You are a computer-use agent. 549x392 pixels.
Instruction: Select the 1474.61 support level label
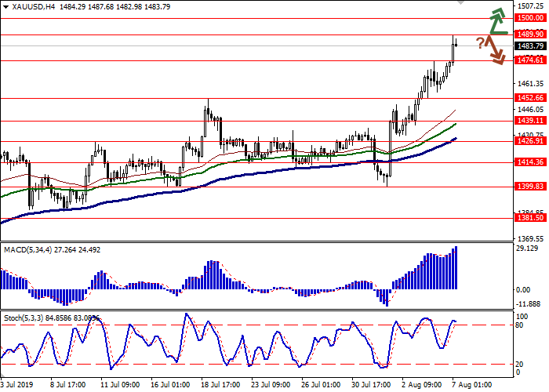525,60
